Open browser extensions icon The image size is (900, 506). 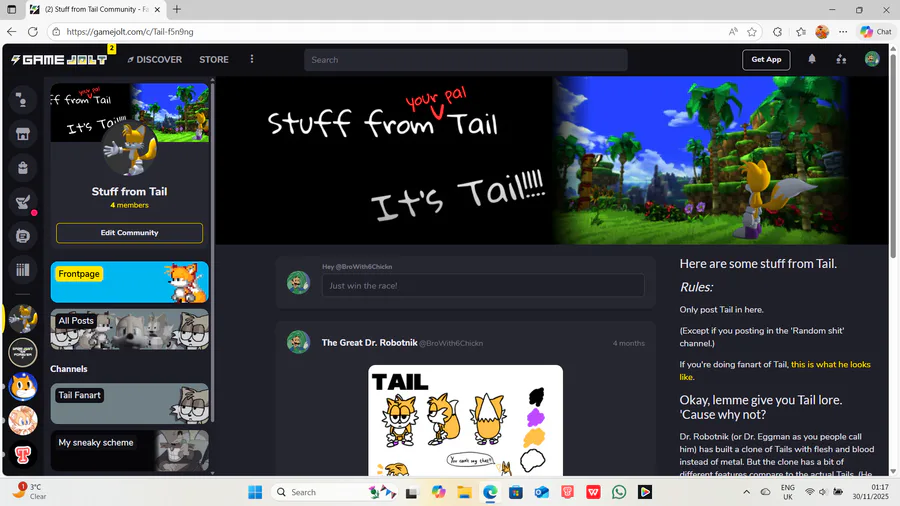click(777, 32)
